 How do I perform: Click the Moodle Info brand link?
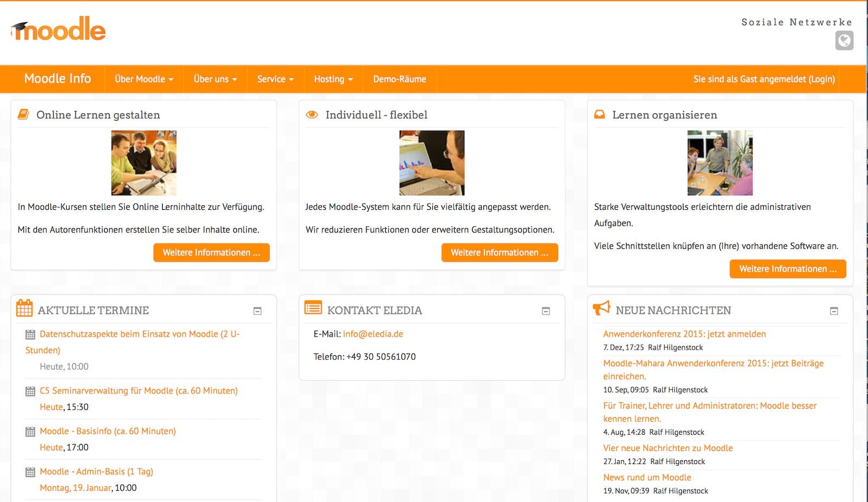[58, 79]
